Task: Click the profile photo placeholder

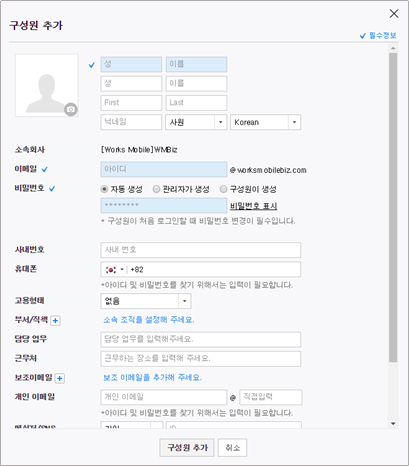Action: (x=47, y=85)
